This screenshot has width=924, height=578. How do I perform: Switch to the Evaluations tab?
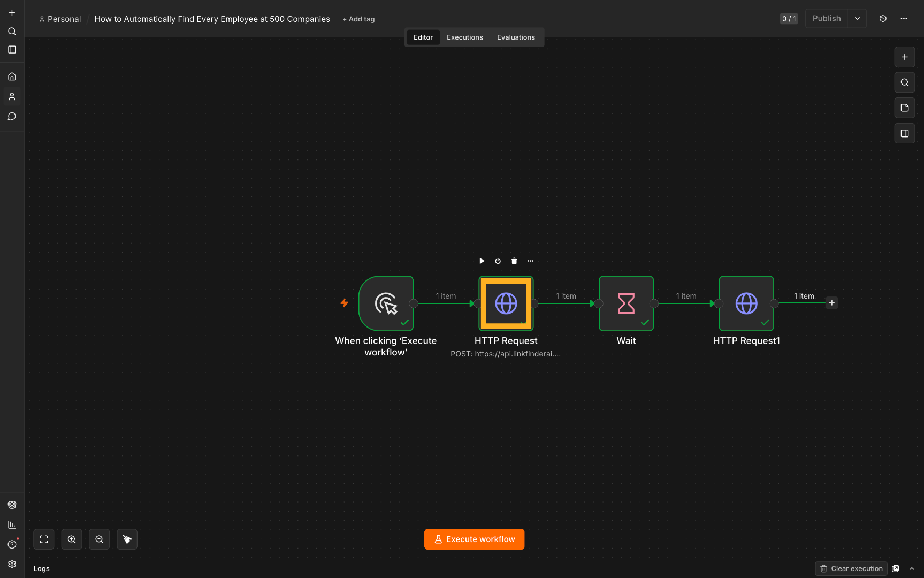click(x=516, y=37)
